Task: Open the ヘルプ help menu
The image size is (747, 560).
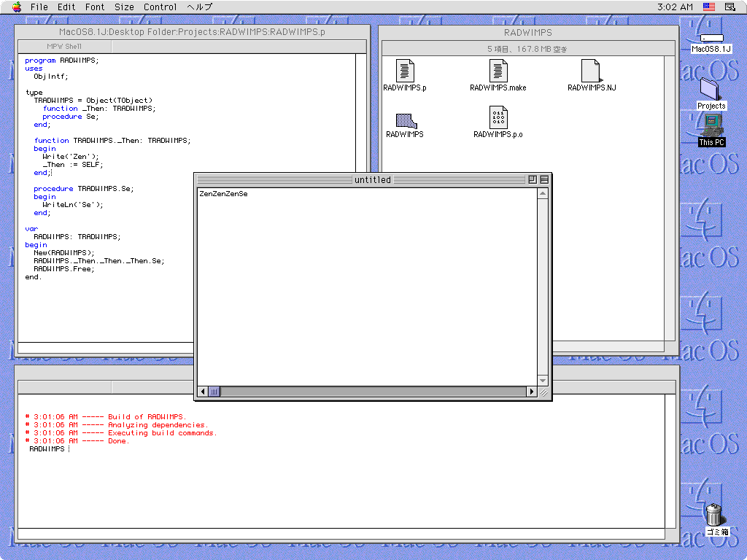Action: click(x=200, y=7)
